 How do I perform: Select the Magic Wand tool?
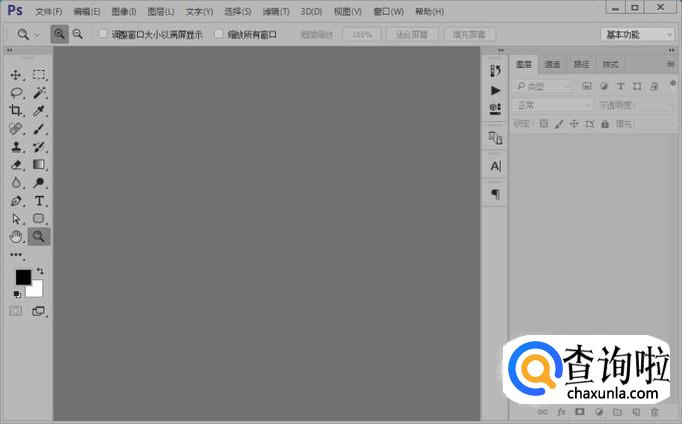click(39, 93)
